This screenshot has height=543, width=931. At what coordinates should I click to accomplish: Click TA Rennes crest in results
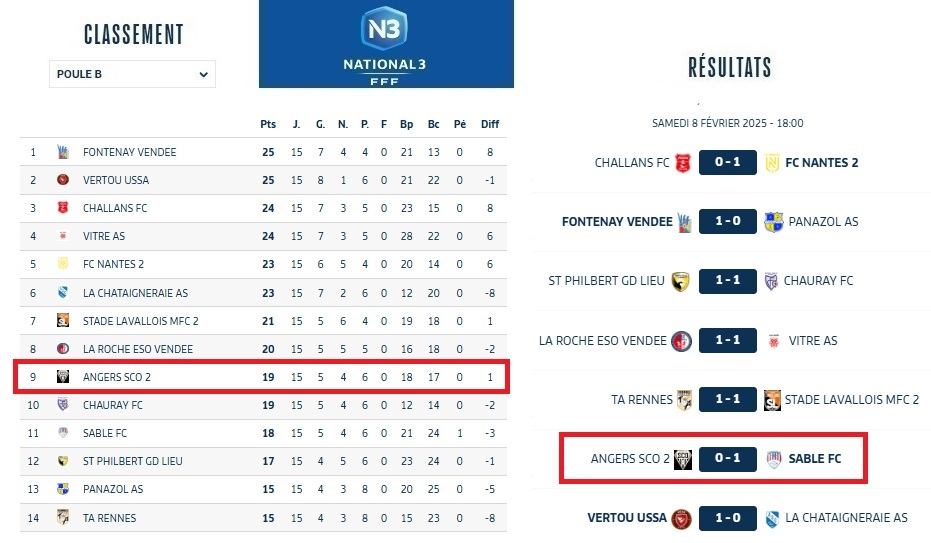point(684,399)
